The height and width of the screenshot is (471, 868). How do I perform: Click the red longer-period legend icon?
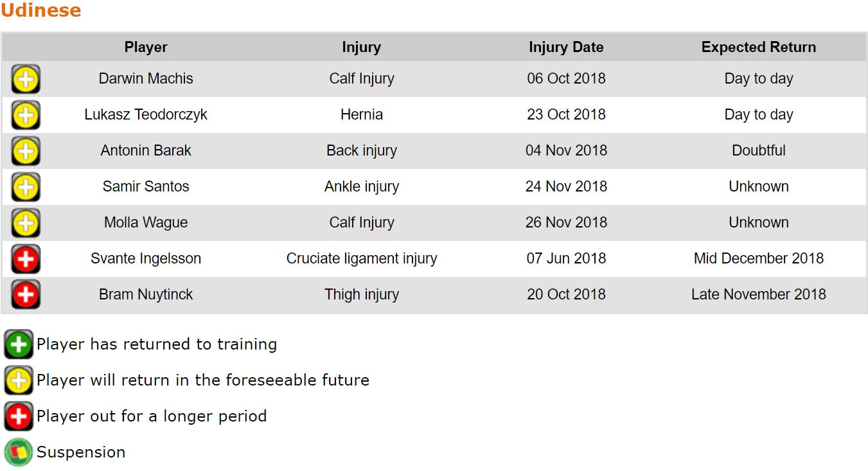click(19, 416)
